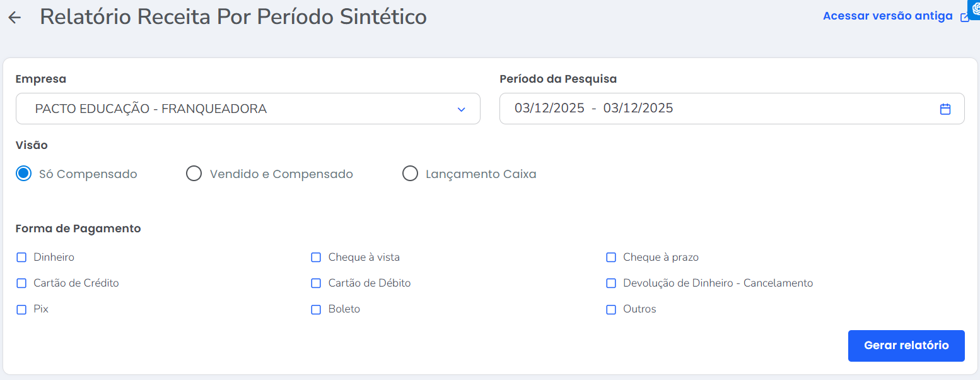The width and height of the screenshot is (980, 380).
Task: Open the calendar icon in Período da Pesquisa
Action: (945, 109)
